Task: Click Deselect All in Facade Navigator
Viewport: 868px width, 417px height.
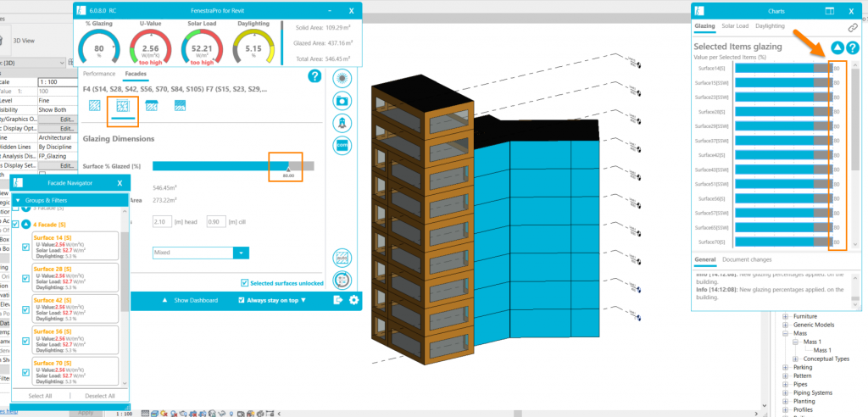Action: click(x=100, y=396)
